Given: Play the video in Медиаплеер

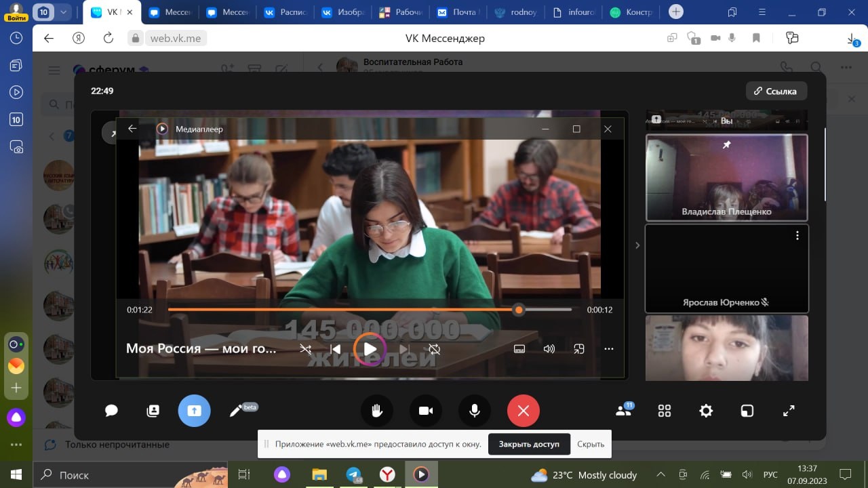Looking at the screenshot, I should tap(370, 349).
